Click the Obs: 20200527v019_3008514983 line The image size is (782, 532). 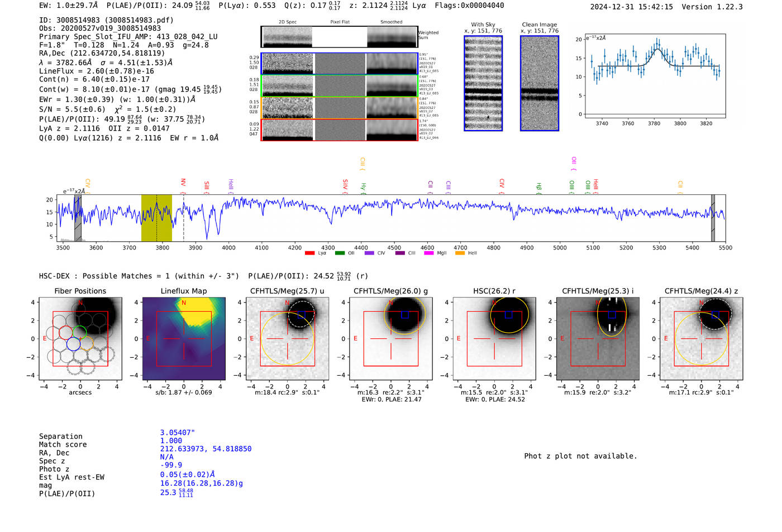click(100, 28)
